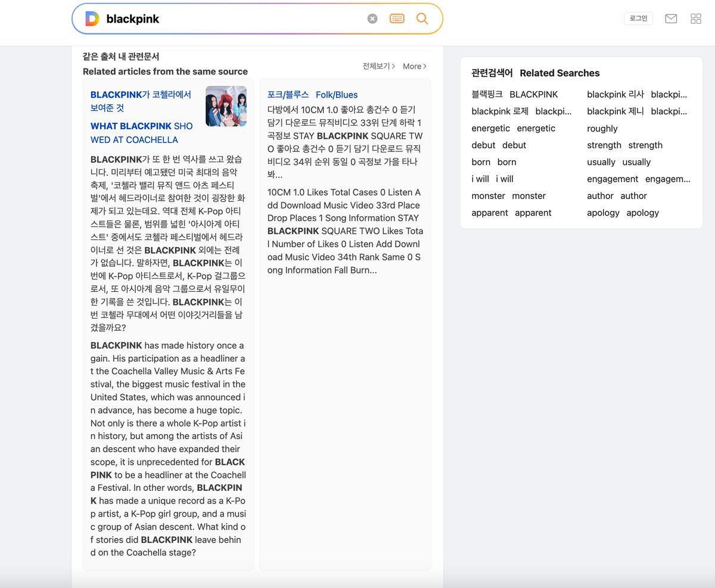The height and width of the screenshot is (588, 715).
Task: Click text '10CM 1.0 Likes Total Cases'
Action: tap(345, 231)
